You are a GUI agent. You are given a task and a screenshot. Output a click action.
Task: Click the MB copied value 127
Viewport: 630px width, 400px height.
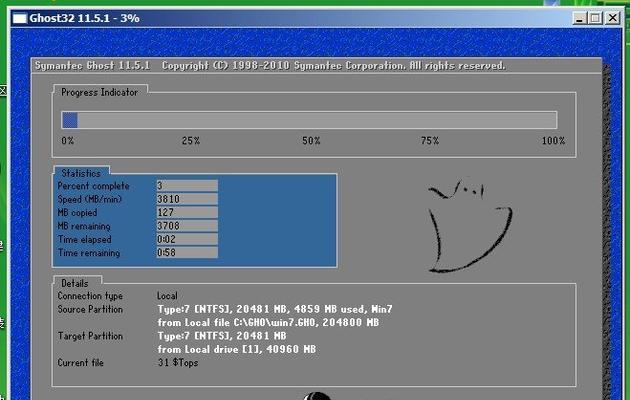[x=187, y=212]
